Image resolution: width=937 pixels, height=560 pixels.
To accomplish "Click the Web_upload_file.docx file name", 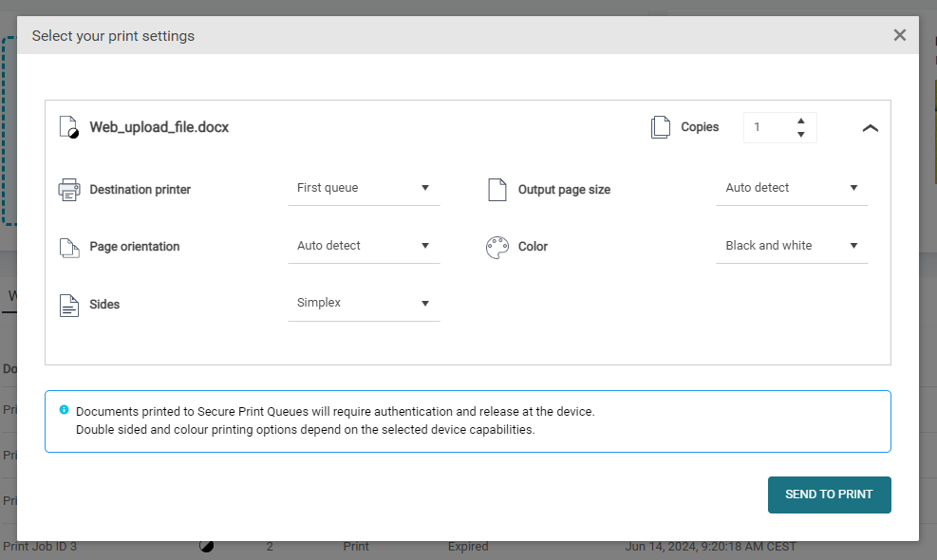I will coord(159,127).
